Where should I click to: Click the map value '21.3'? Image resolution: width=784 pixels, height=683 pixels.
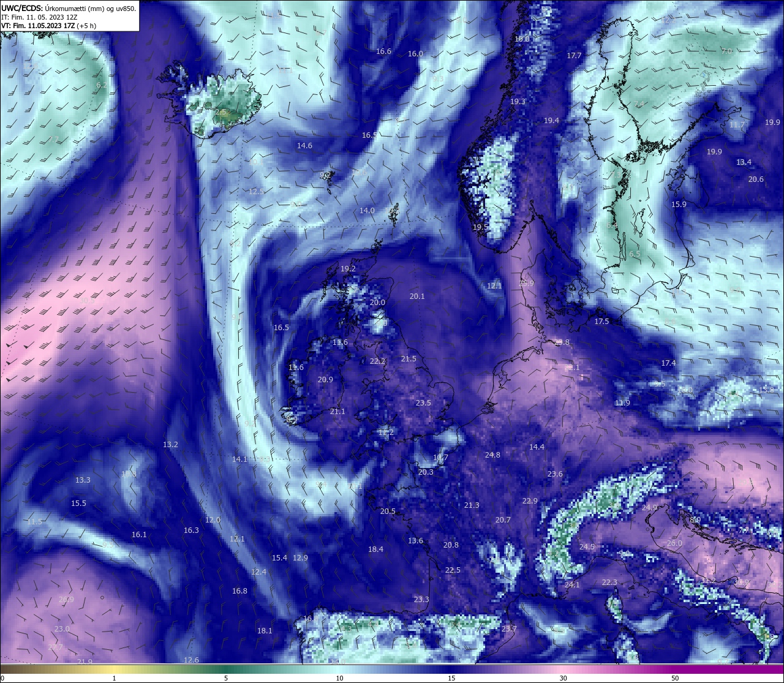(x=472, y=505)
